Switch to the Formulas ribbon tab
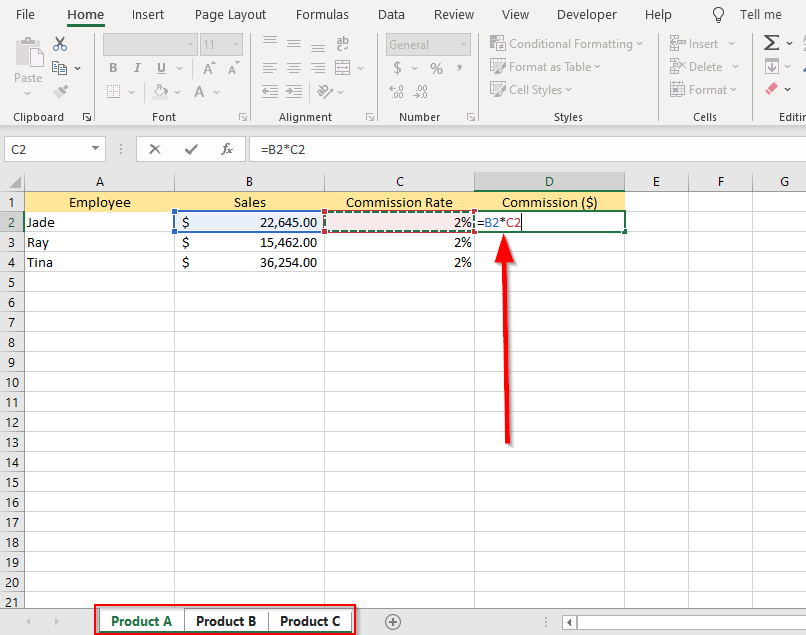Viewport: 806px width, 635px height. pyautogui.click(x=322, y=15)
